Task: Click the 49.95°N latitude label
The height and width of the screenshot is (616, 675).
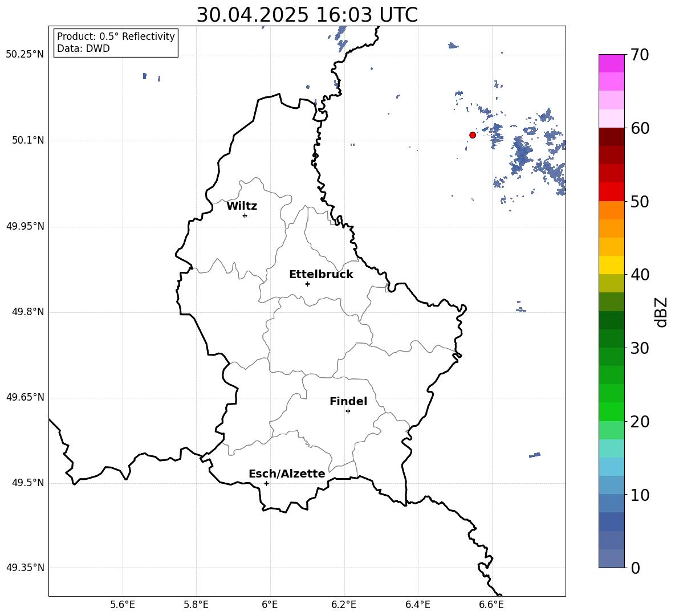Action: [25, 226]
